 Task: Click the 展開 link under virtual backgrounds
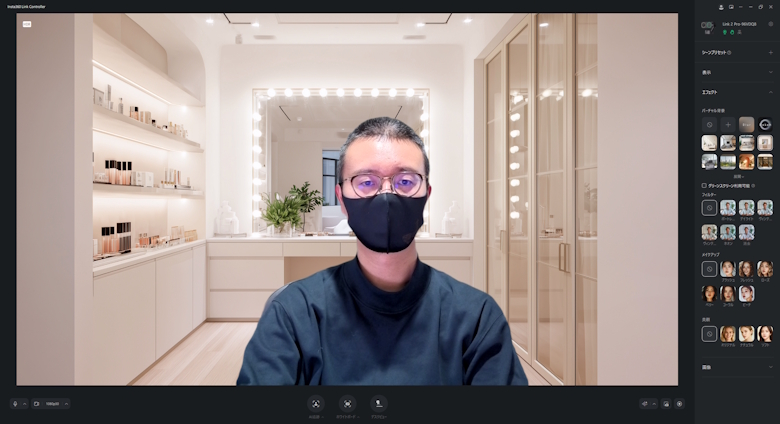click(x=736, y=175)
